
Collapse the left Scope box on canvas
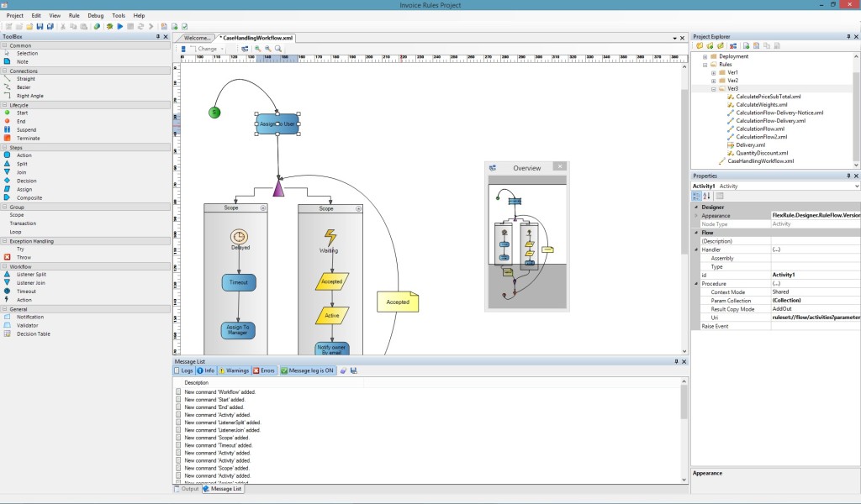[x=263, y=207]
